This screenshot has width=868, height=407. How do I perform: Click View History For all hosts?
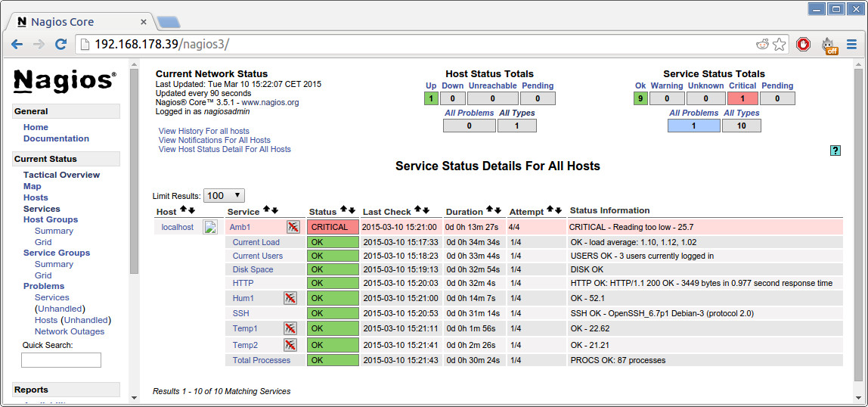coord(203,131)
